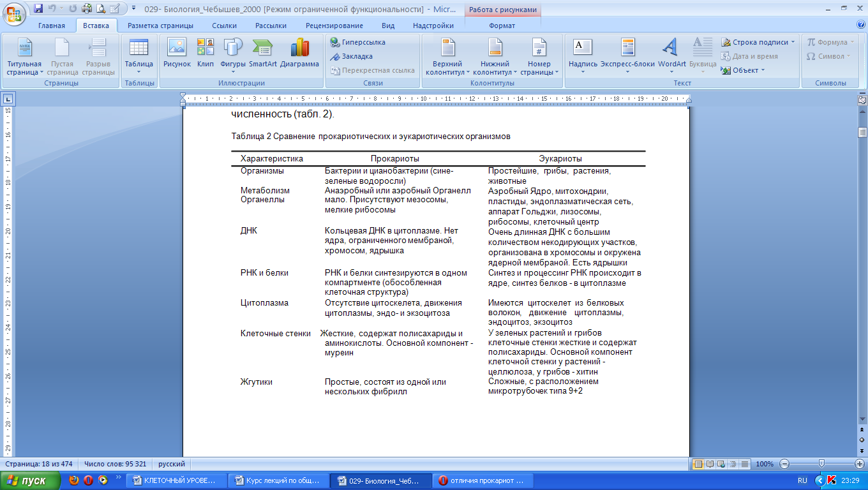Open the Ссылки ribbon tab
Viewport: 868px width, 490px height.
(224, 26)
